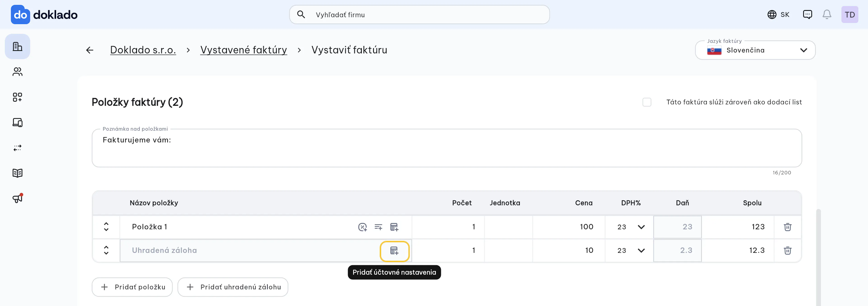Delete the Uhradená záloha row via trash icon
Screen dimensions: 868x306
[x=788, y=251]
